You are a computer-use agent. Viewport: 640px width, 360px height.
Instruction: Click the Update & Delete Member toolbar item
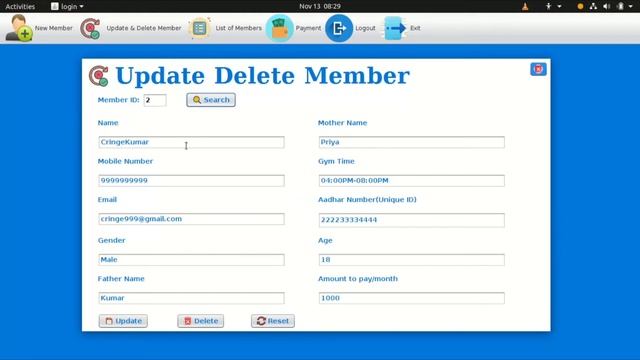point(131,28)
